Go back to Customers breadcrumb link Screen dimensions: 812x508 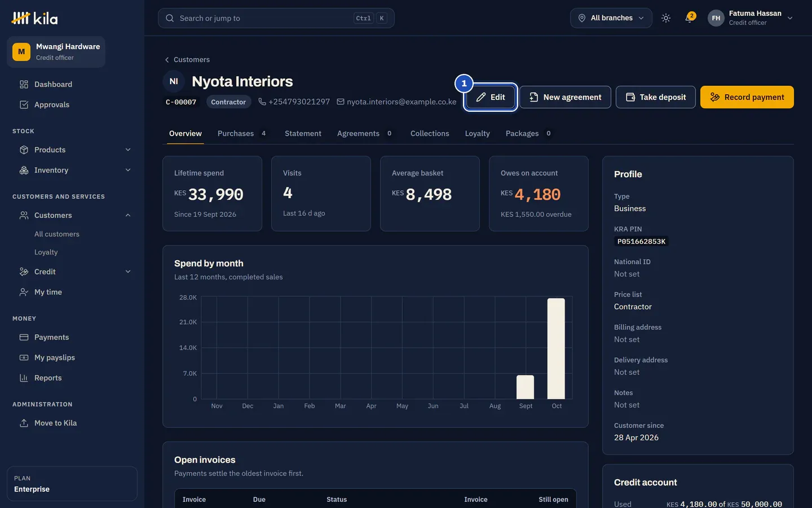tap(187, 60)
